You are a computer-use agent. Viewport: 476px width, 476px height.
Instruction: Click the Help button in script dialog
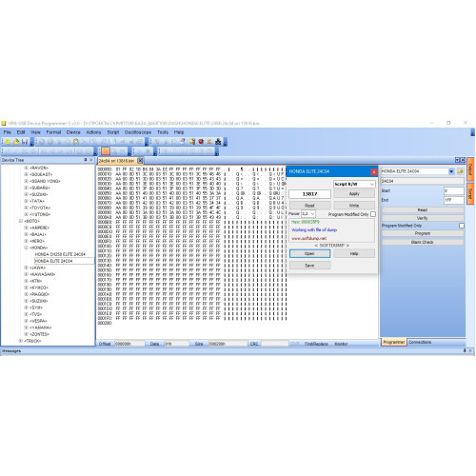(x=354, y=253)
